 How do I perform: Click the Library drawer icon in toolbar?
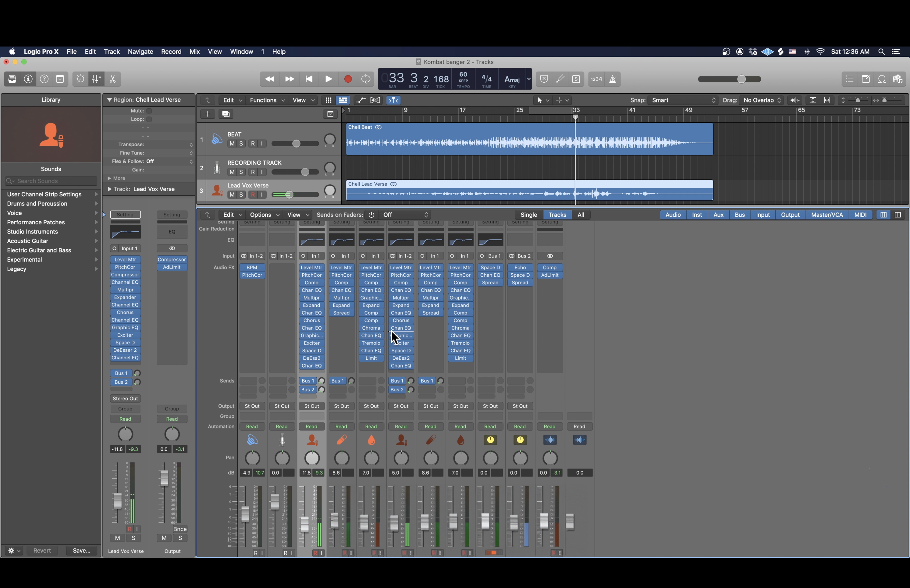[x=12, y=79]
